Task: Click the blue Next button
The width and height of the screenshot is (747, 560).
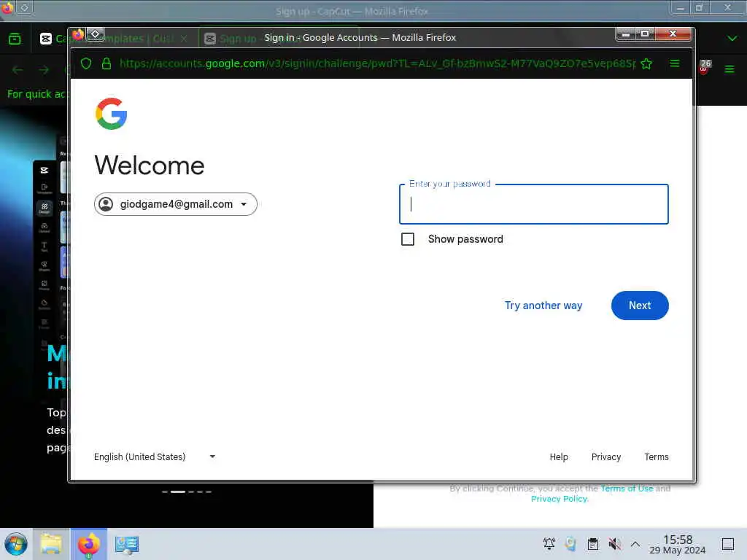Action: coord(639,306)
